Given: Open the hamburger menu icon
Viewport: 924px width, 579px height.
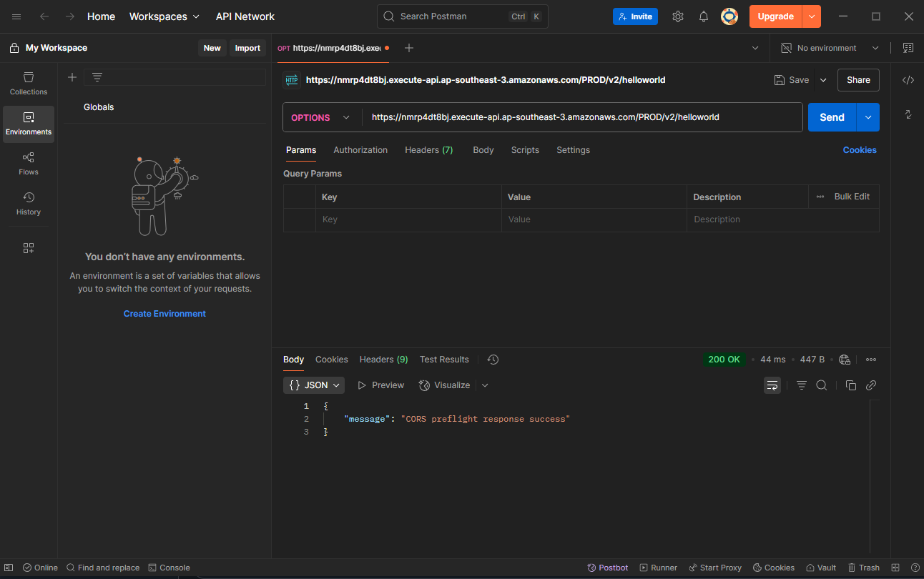Looking at the screenshot, I should (x=16, y=16).
